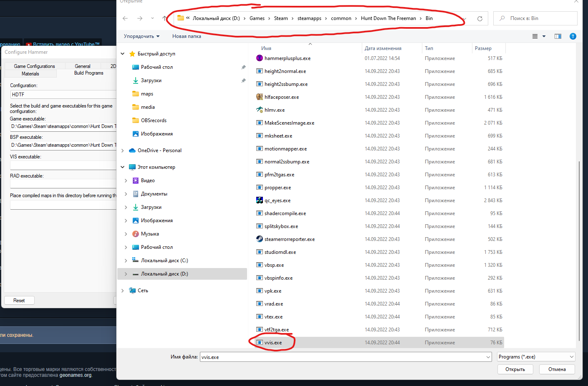Click the 'Открыть' button
The image size is (588, 386).
tap(515, 369)
